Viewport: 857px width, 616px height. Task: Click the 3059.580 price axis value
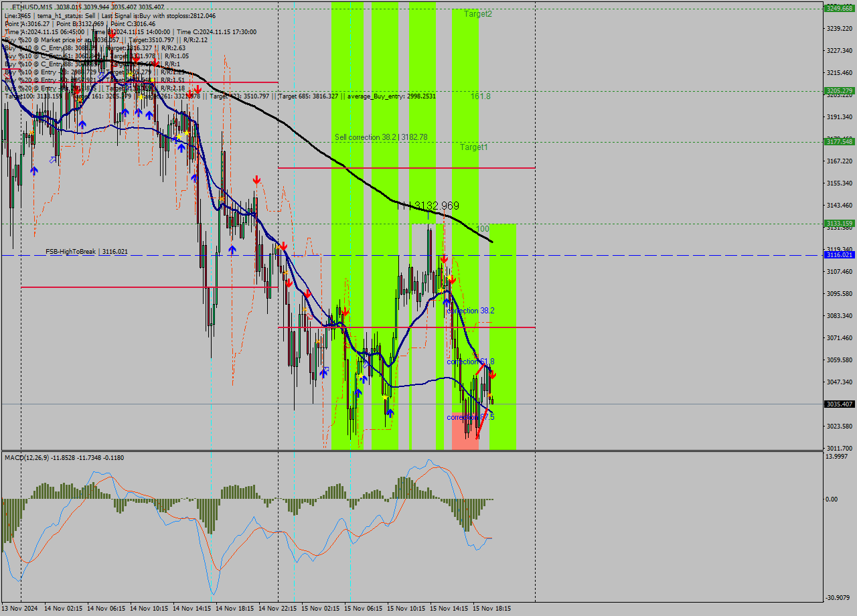pyautogui.click(x=840, y=360)
